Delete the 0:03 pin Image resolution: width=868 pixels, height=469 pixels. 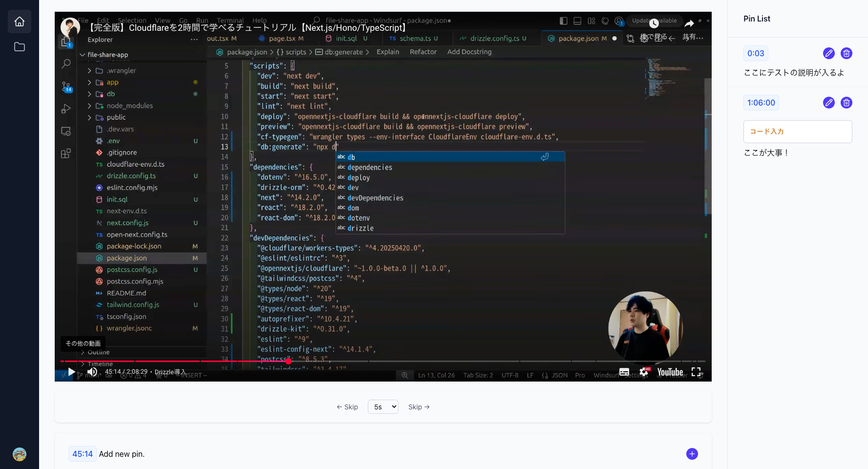(x=847, y=53)
